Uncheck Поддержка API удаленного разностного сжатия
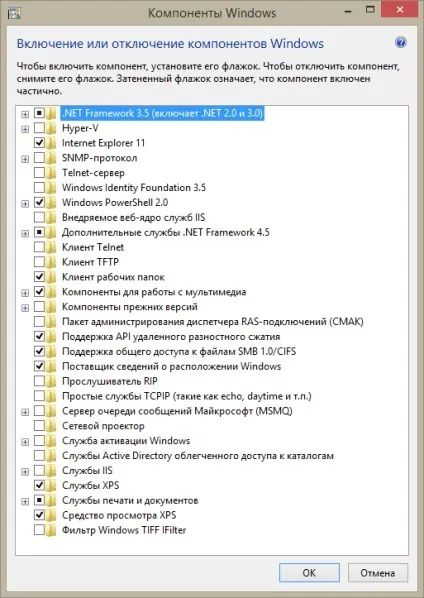Image resolution: width=424 pixels, height=598 pixels. [39, 336]
